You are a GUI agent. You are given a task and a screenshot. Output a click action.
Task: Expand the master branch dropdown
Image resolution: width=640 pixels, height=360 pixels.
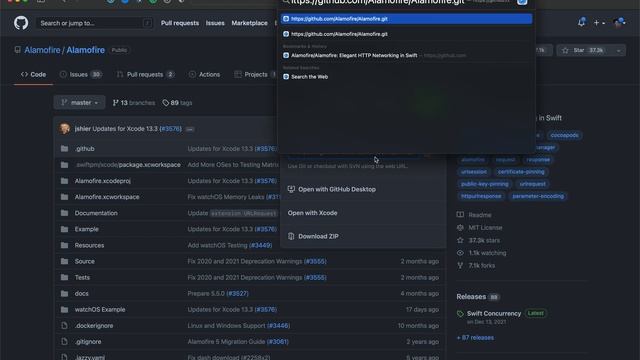pyautogui.click(x=80, y=102)
